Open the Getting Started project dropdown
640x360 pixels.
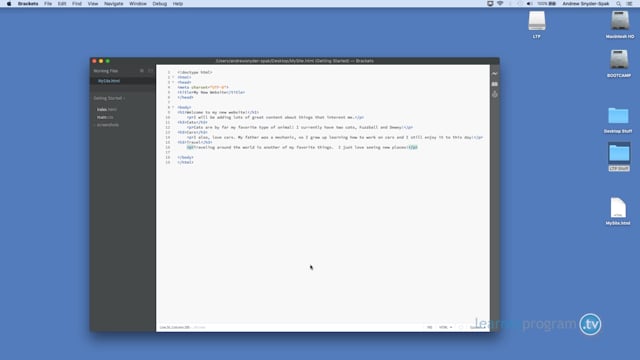[109, 98]
